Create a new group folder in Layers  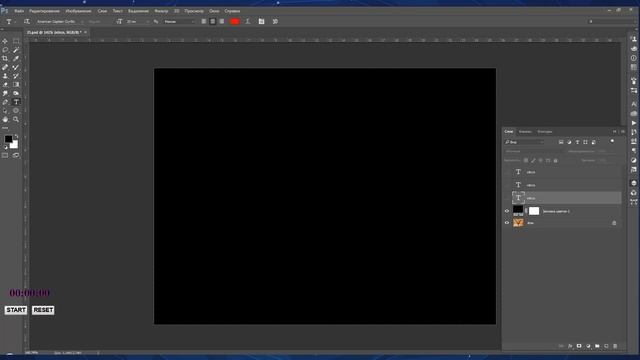tap(597, 346)
